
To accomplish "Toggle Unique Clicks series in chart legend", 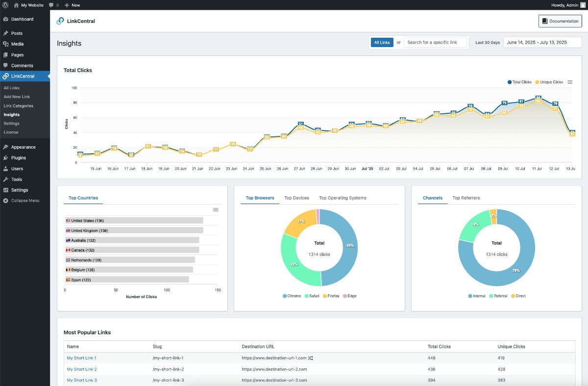I will point(549,82).
